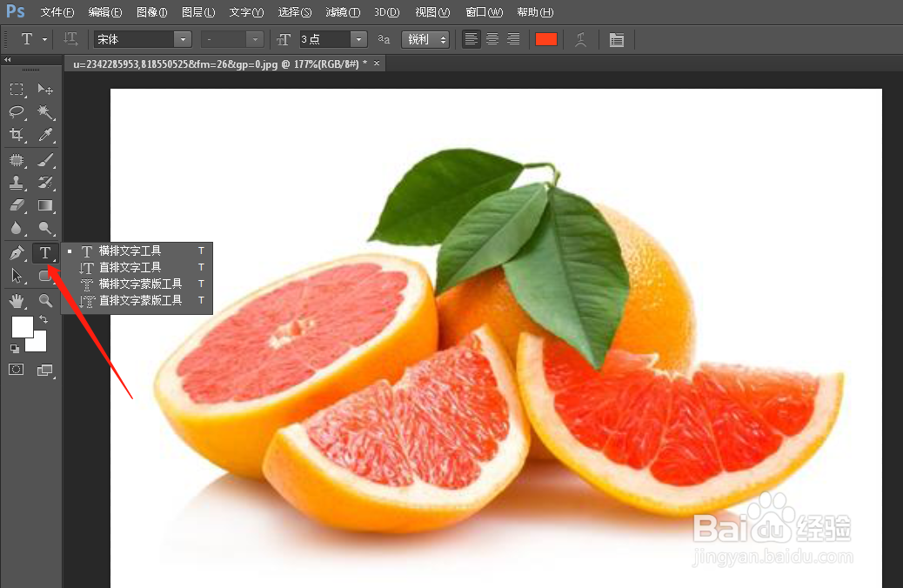Open the font style dropdown
Image resolution: width=903 pixels, height=588 pixels.
pos(255,39)
